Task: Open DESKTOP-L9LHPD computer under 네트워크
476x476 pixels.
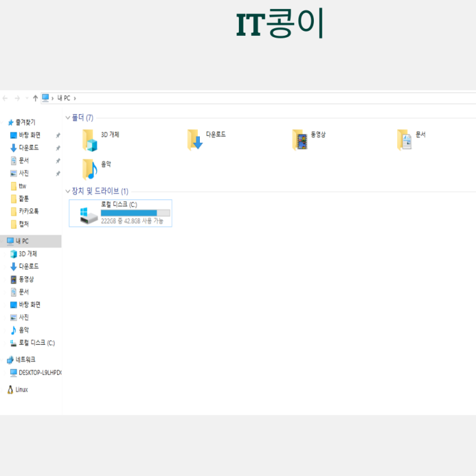Action: coord(40,372)
